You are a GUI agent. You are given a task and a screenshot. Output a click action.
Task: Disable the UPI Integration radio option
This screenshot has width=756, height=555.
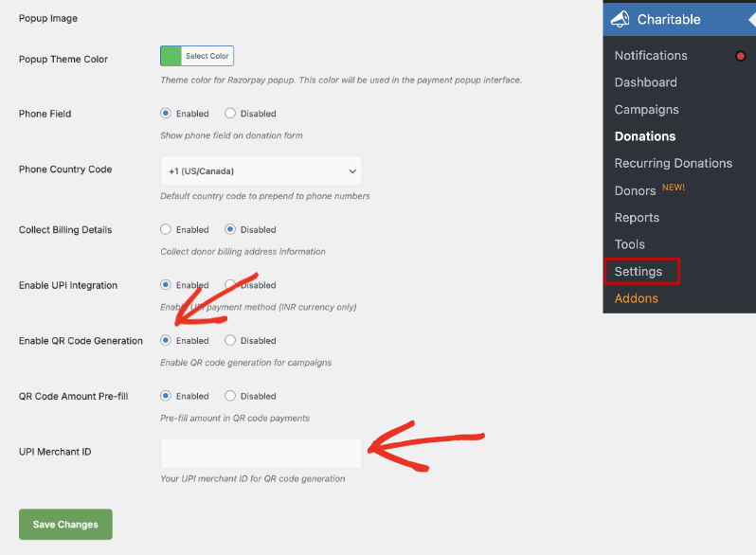pos(230,285)
